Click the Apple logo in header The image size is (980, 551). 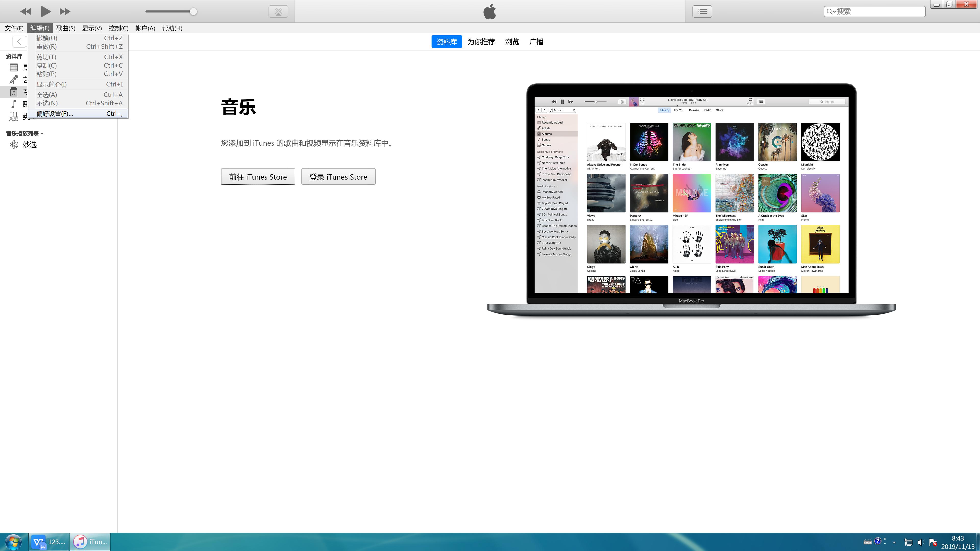click(x=490, y=11)
